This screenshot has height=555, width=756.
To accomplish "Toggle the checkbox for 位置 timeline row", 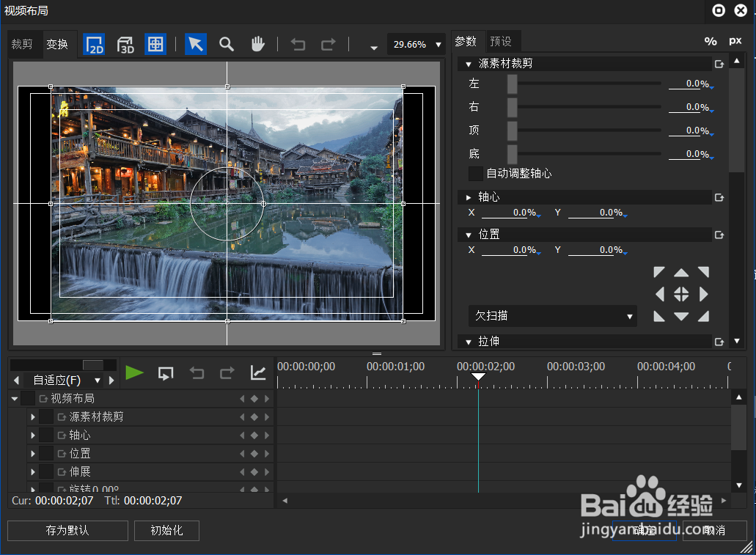I will click(46, 454).
